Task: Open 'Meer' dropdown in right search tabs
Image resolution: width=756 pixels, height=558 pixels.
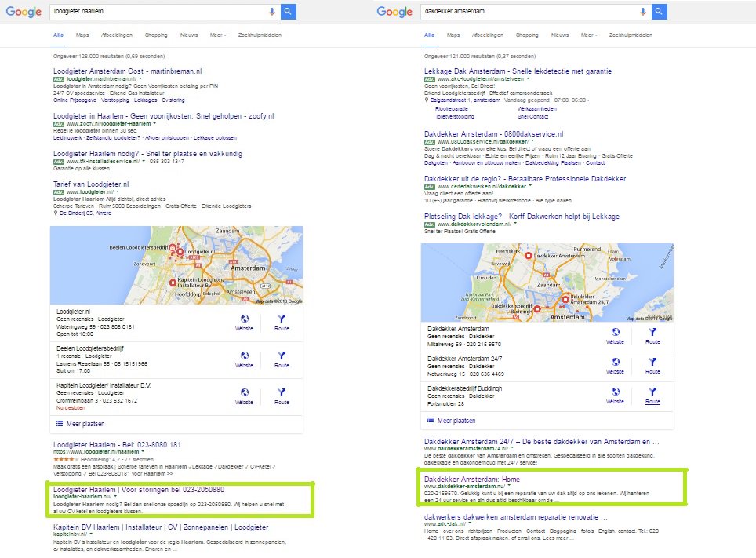Action: [x=589, y=35]
